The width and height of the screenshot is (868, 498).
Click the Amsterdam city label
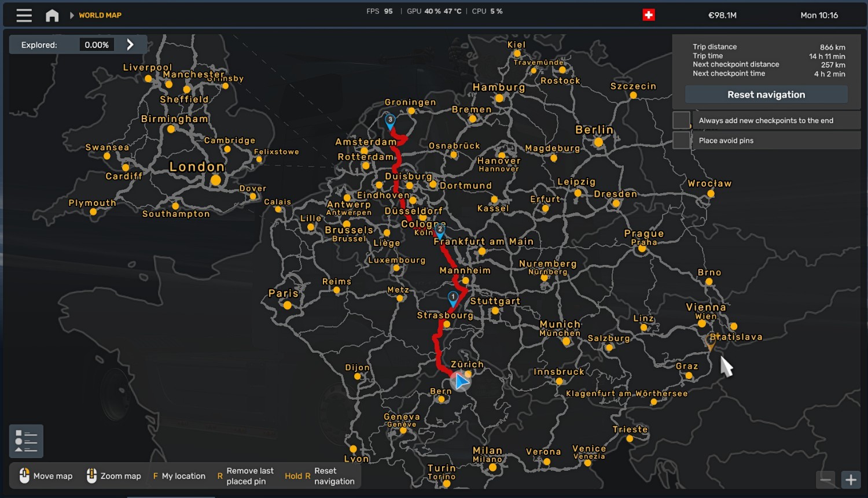coord(366,141)
